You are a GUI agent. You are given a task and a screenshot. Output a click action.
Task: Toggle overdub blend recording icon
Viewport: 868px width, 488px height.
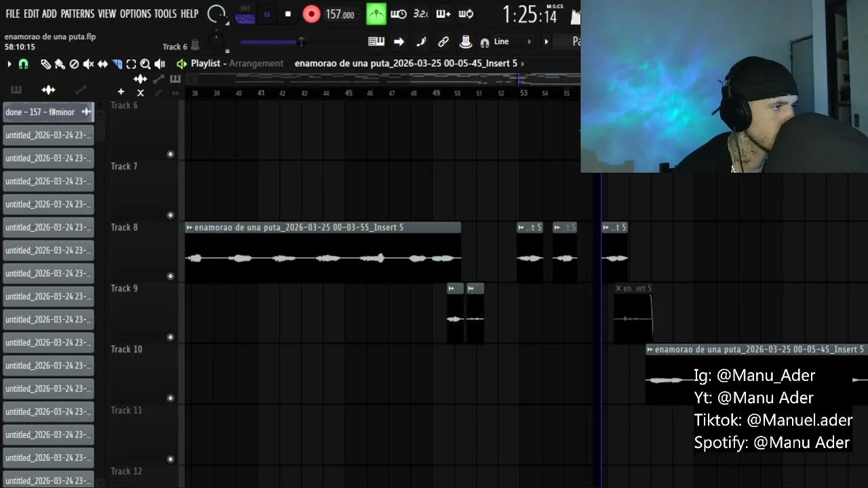pyautogui.click(x=443, y=14)
